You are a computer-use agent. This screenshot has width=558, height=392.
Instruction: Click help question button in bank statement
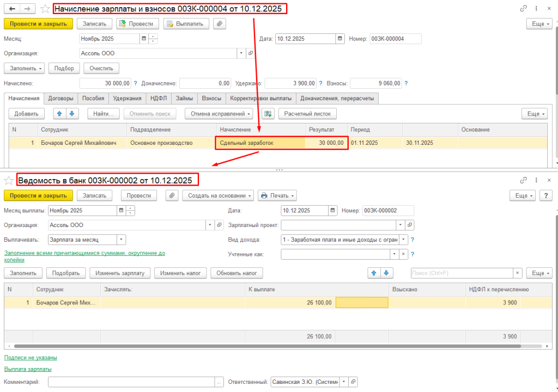tap(546, 195)
